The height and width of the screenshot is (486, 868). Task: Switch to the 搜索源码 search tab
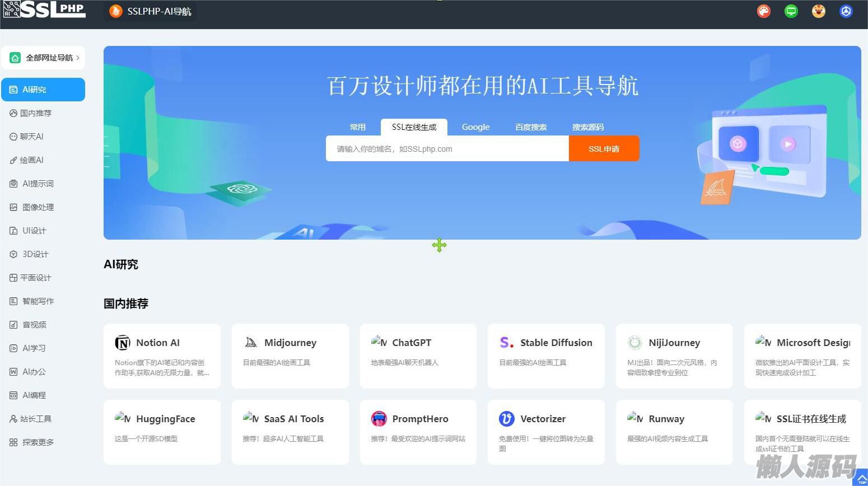coord(588,127)
